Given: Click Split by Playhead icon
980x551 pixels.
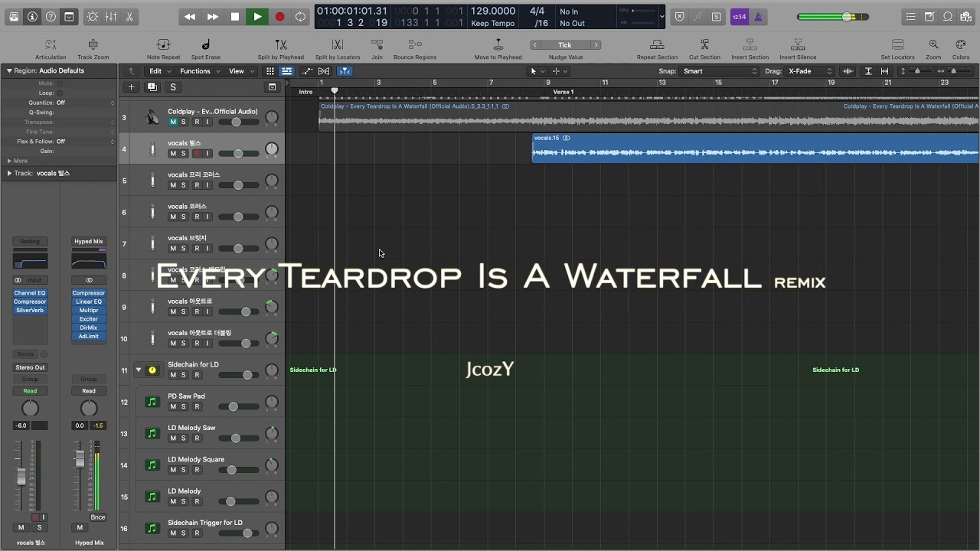Looking at the screenshot, I should coord(281,45).
